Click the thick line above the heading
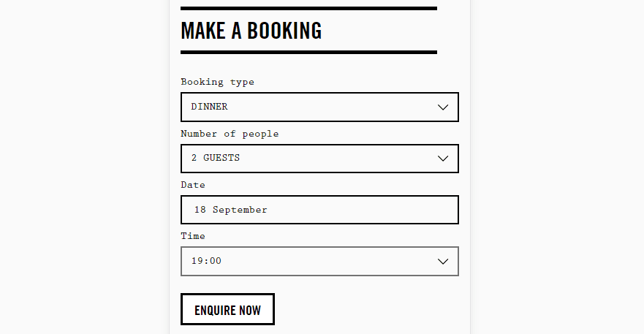644x334 pixels. tap(308, 9)
